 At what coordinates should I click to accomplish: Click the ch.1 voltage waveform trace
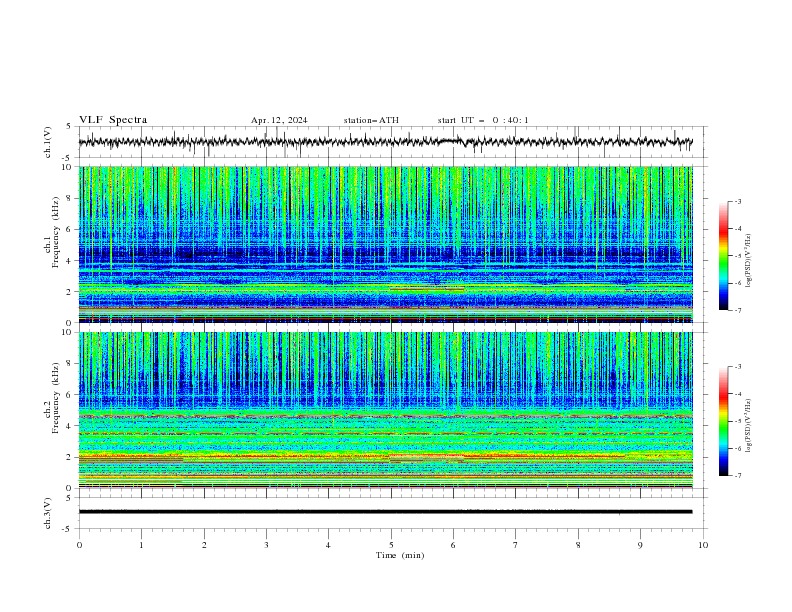[x=385, y=142]
